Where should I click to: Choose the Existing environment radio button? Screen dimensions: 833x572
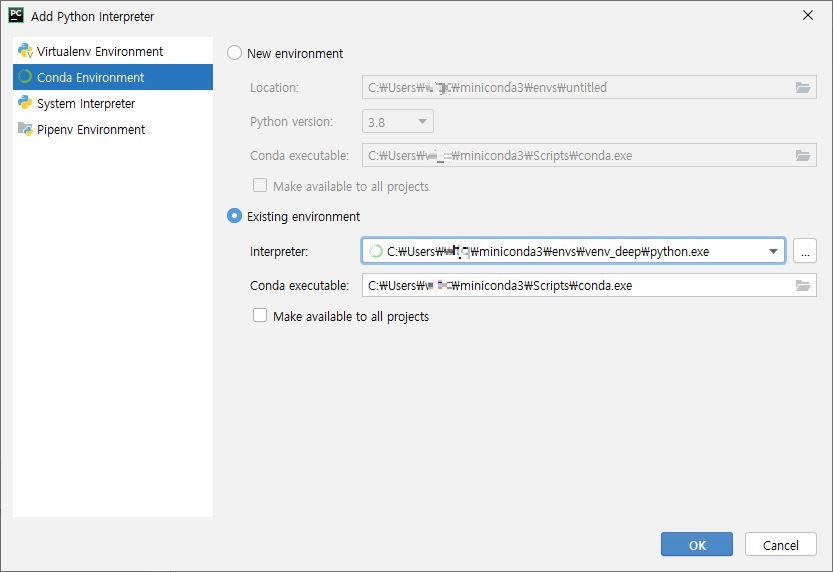(x=234, y=216)
